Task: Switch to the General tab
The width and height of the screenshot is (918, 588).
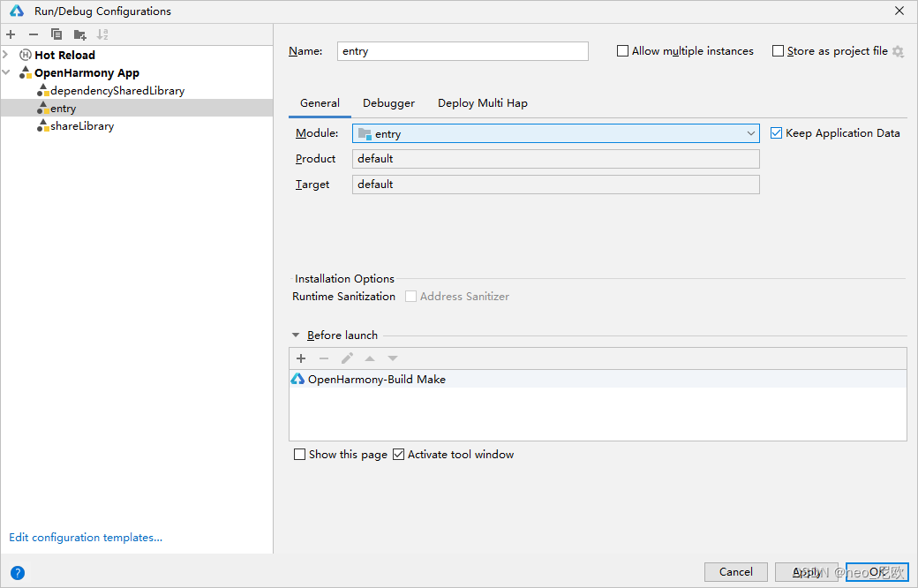Action: pos(320,103)
